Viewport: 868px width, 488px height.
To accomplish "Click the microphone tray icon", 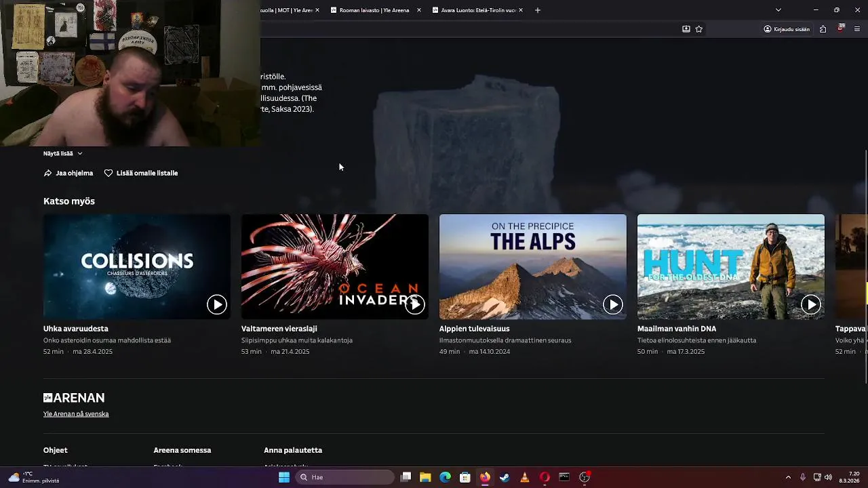I will (x=803, y=477).
